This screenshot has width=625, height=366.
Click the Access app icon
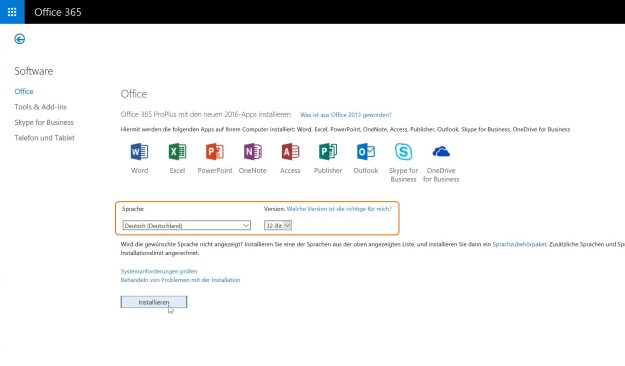click(290, 152)
